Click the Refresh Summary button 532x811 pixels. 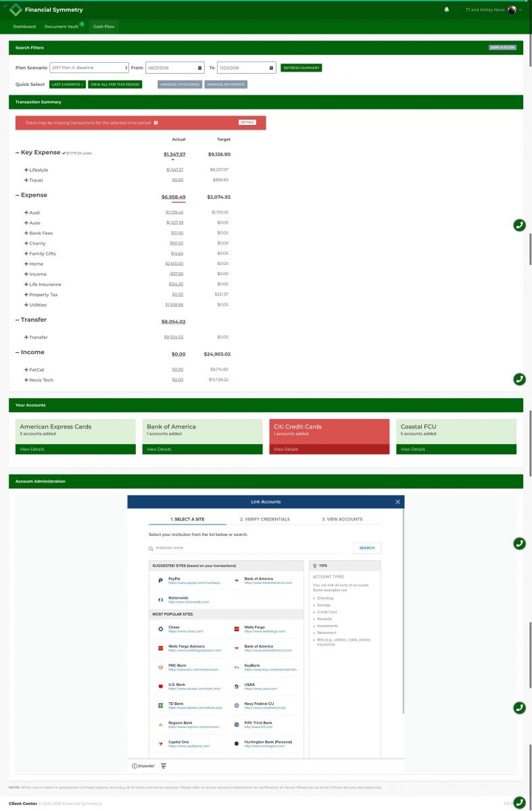coord(301,68)
